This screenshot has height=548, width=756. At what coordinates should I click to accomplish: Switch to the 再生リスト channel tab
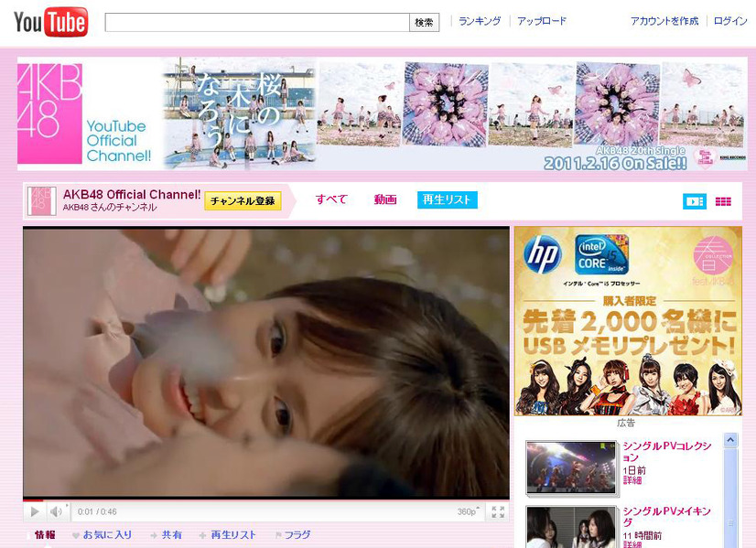point(447,199)
